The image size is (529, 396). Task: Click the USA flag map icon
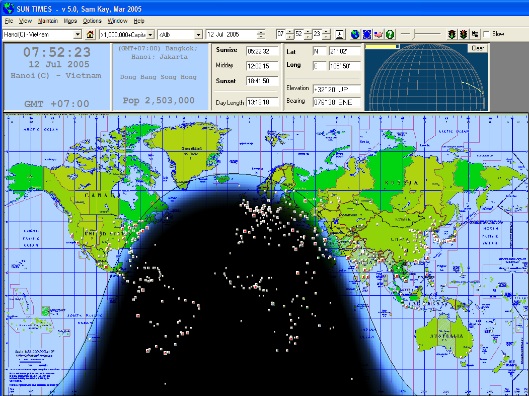pos(379,34)
